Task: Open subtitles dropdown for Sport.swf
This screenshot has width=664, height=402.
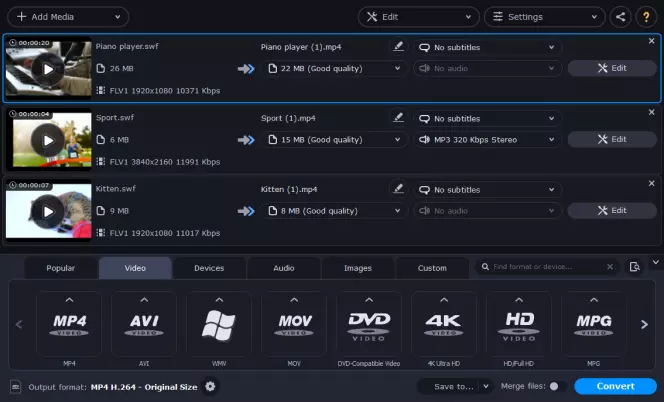Action: [487, 118]
